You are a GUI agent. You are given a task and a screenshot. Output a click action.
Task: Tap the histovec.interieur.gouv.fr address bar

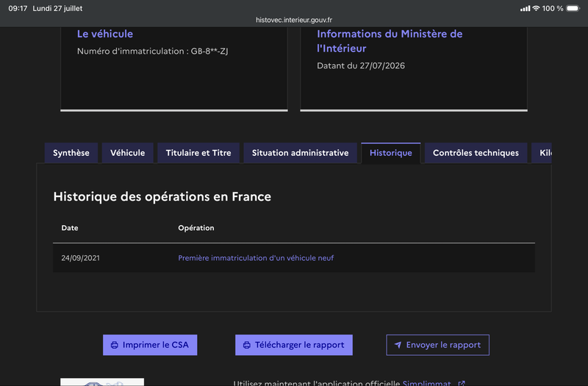[294, 20]
